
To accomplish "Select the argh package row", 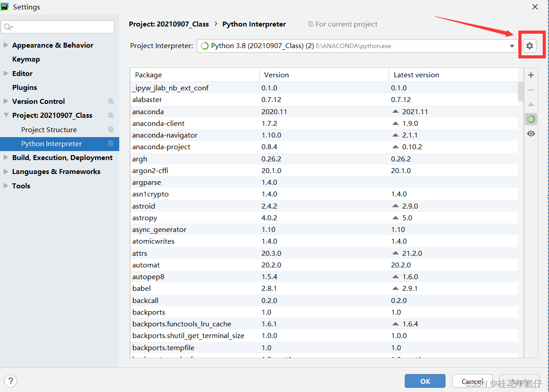I will (324, 159).
